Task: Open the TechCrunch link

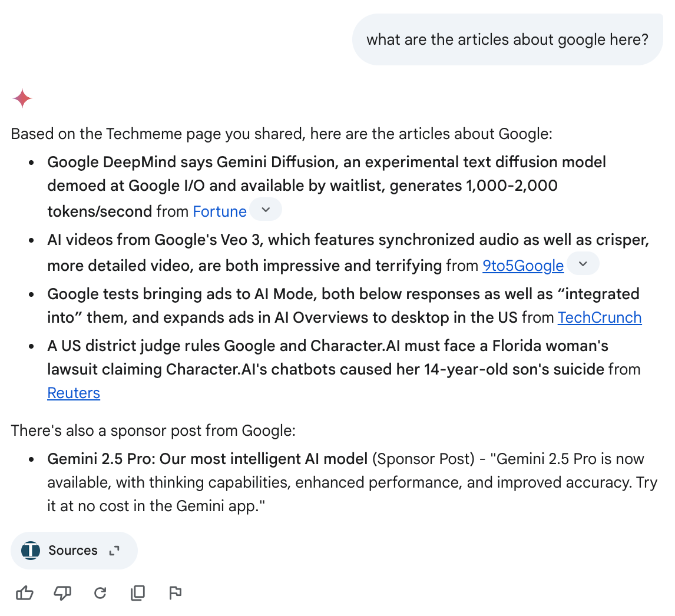Action: click(600, 317)
